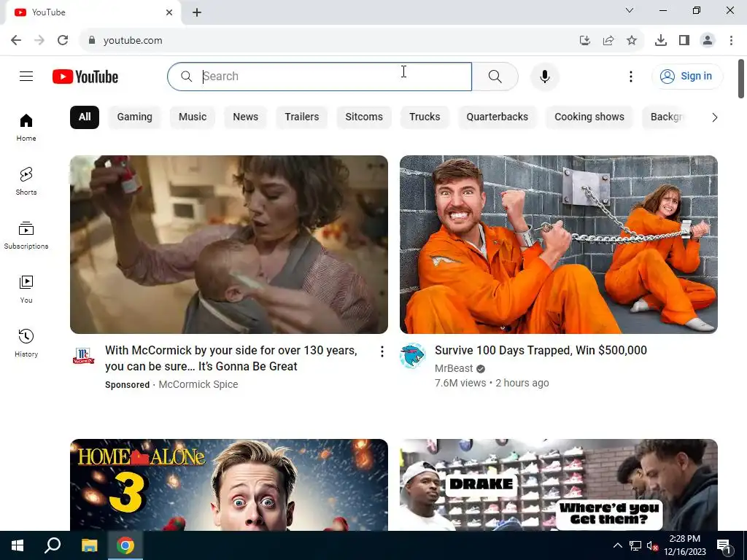Close the YouTube browser tab
The width and height of the screenshot is (747, 560).
pos(169,12)
